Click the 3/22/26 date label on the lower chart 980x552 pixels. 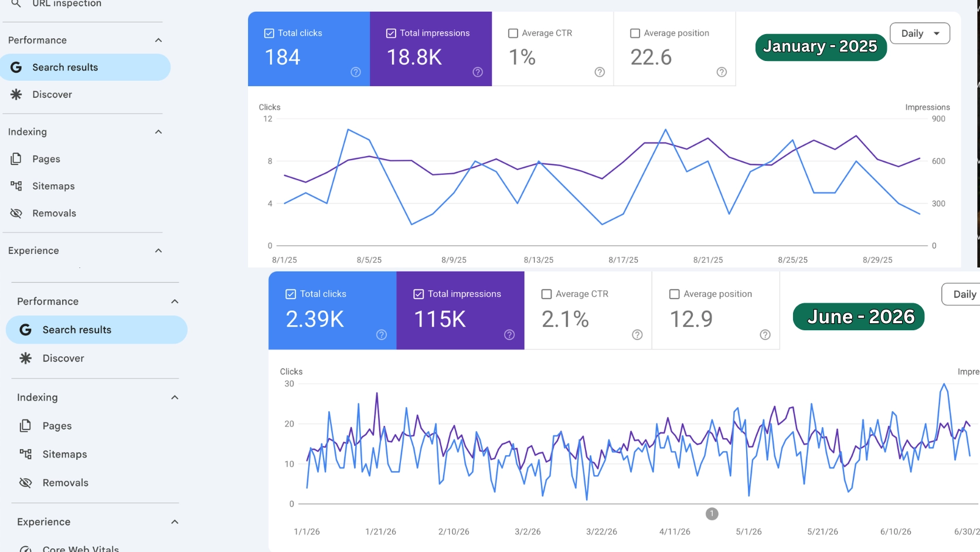click(x=601, y=531)
